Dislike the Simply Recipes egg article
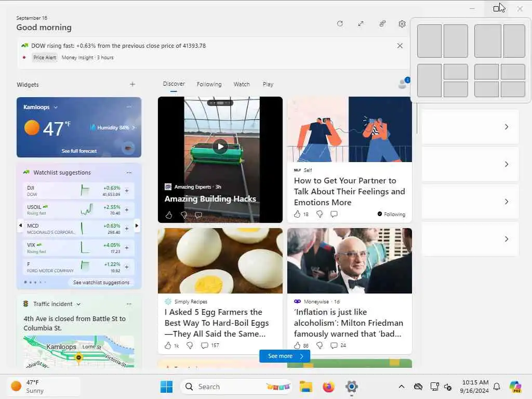The height and width of the screenshot is (399, 532). [x=190, y=345]
